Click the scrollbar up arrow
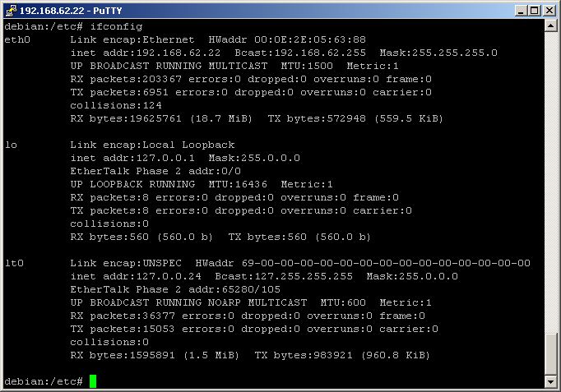561x392 pixels. [x=551, y=25]
